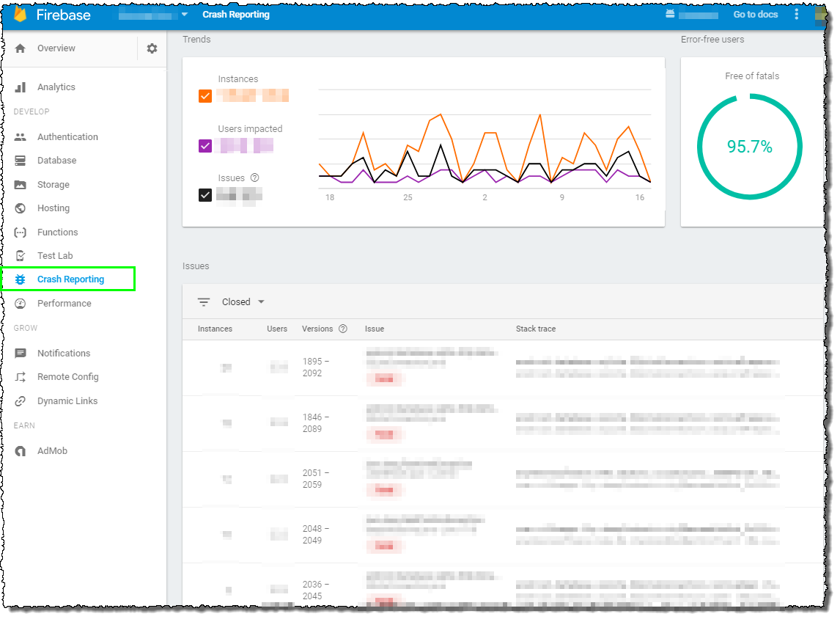Click the Free of fatals label
Image resolution: width=840 pixels, height=622 pixels.
(752, 77)
